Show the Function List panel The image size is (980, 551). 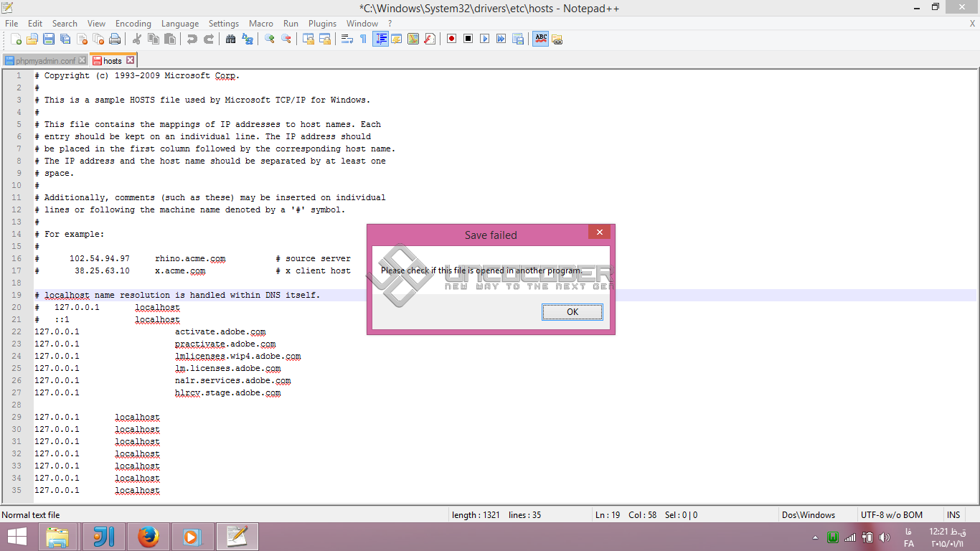(x=429, y=39)
